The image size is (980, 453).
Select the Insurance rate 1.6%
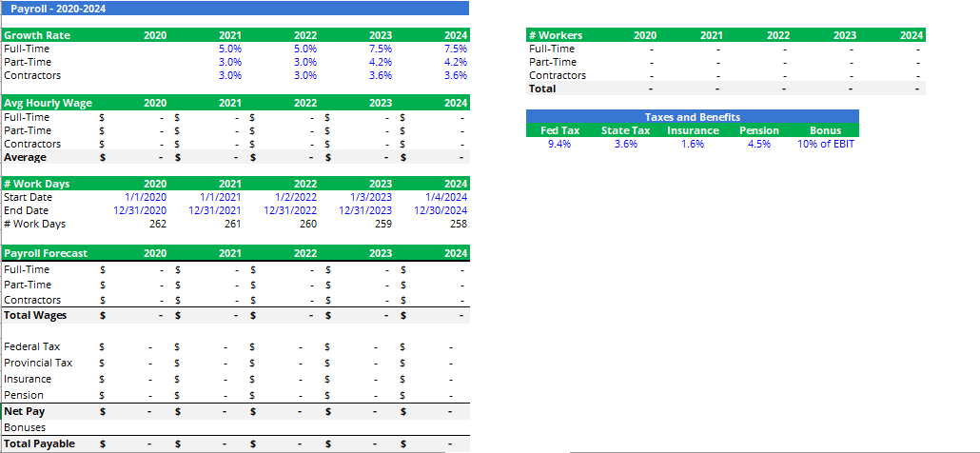693,144
